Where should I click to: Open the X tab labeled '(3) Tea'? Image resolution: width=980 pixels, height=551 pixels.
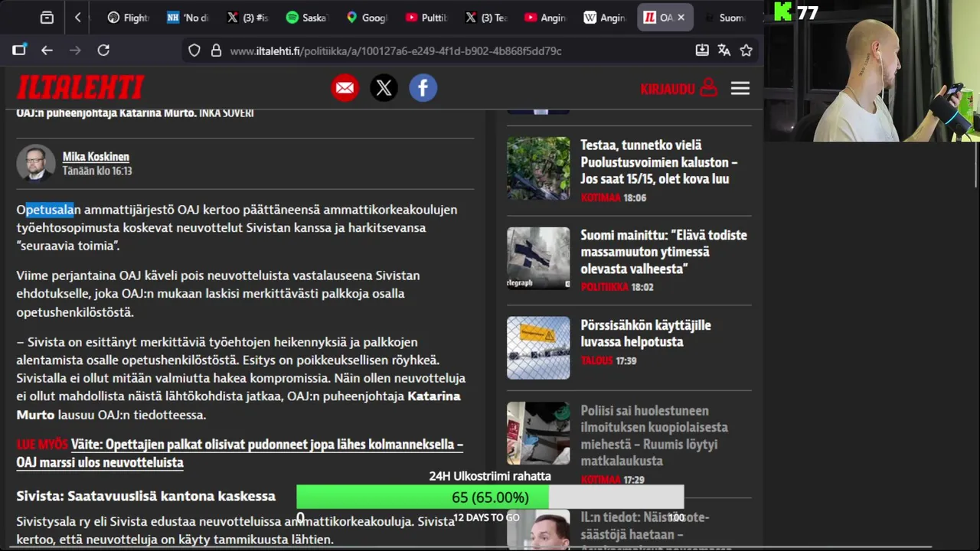[485, 18]
